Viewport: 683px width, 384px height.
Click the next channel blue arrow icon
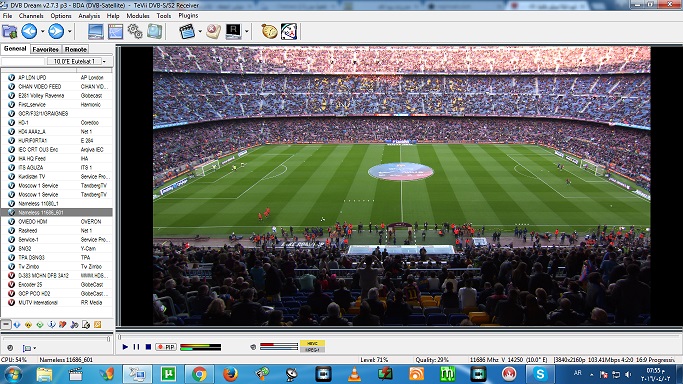click(56, 31)
